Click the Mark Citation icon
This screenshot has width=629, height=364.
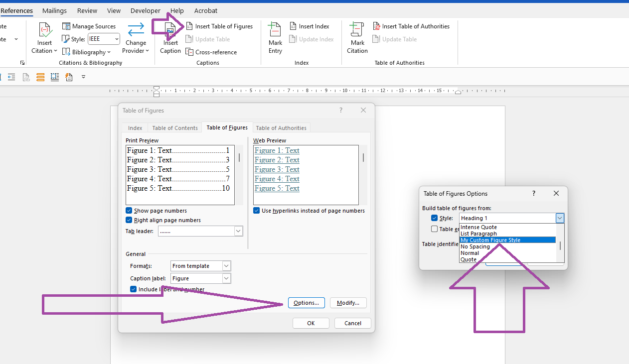tap(357, 30)
